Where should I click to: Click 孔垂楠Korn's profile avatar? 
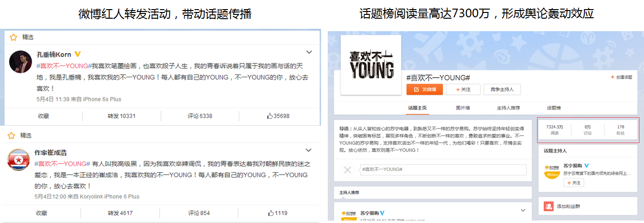tap(21, 61)
